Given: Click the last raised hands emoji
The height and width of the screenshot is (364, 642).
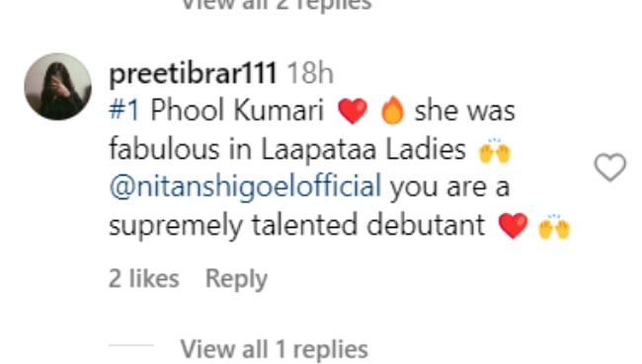Looking at the screenshot, I should pyautogui.click(x=554, y=226).
